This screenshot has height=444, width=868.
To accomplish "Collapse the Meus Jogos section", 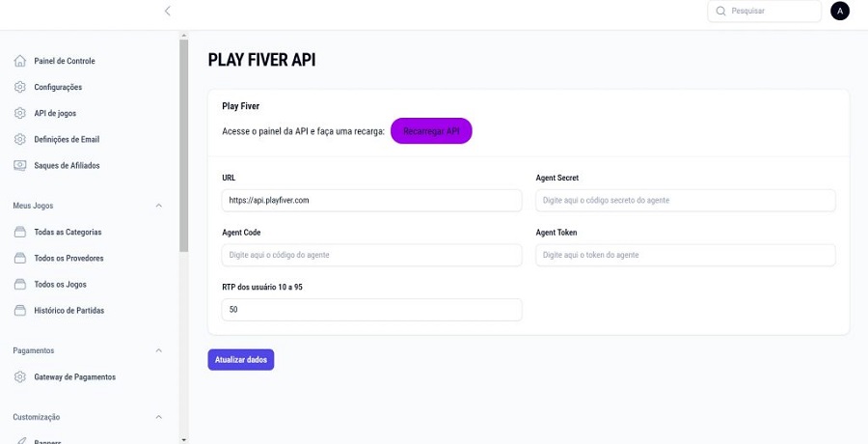I will [159, 206].
